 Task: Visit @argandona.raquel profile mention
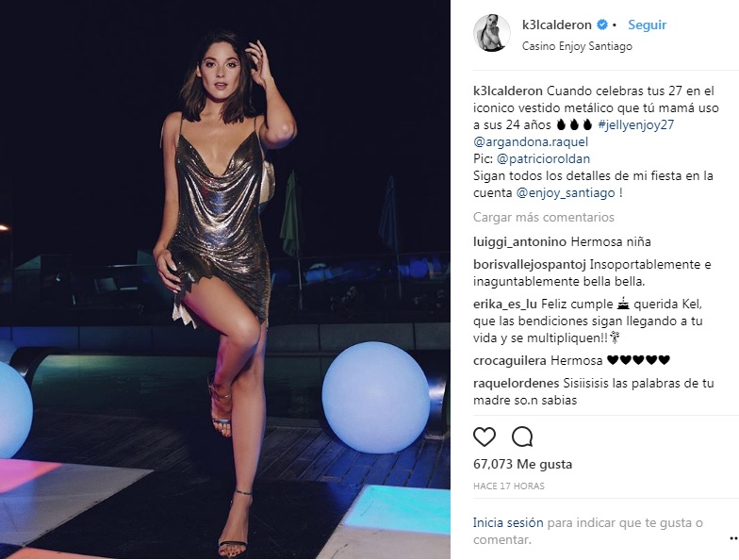coord(531,141)
